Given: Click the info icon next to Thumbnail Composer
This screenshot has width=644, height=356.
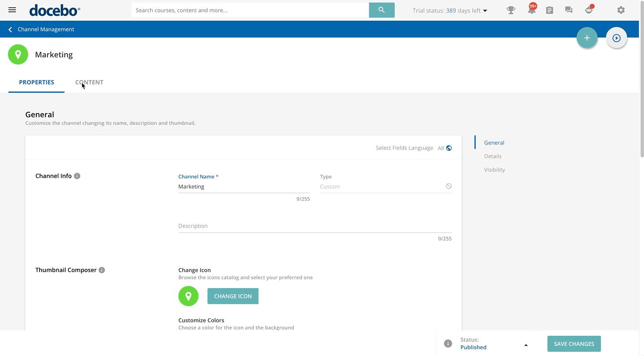Looking at the screenshot, I should click(102, 270).
